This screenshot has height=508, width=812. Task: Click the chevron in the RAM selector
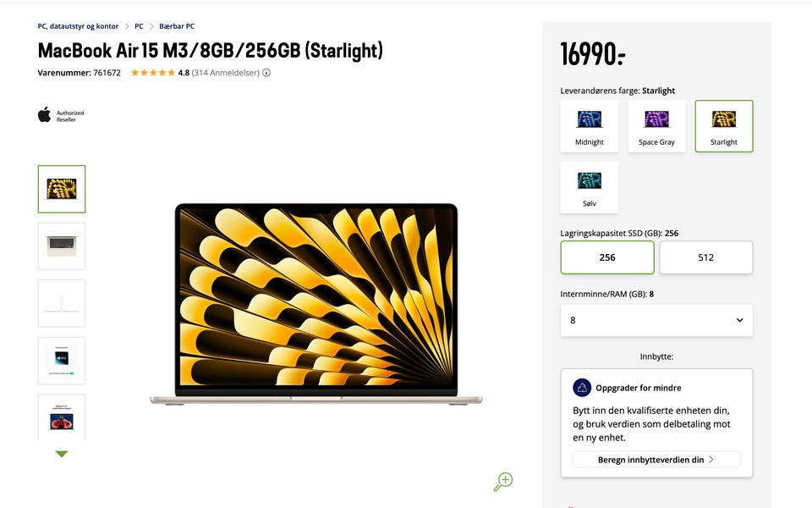(x=739, y=320)
